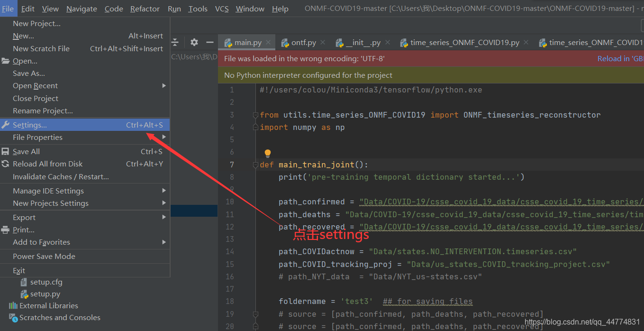Click the setup.py Python file icon

pyautogui.click(x=24, y=294)
